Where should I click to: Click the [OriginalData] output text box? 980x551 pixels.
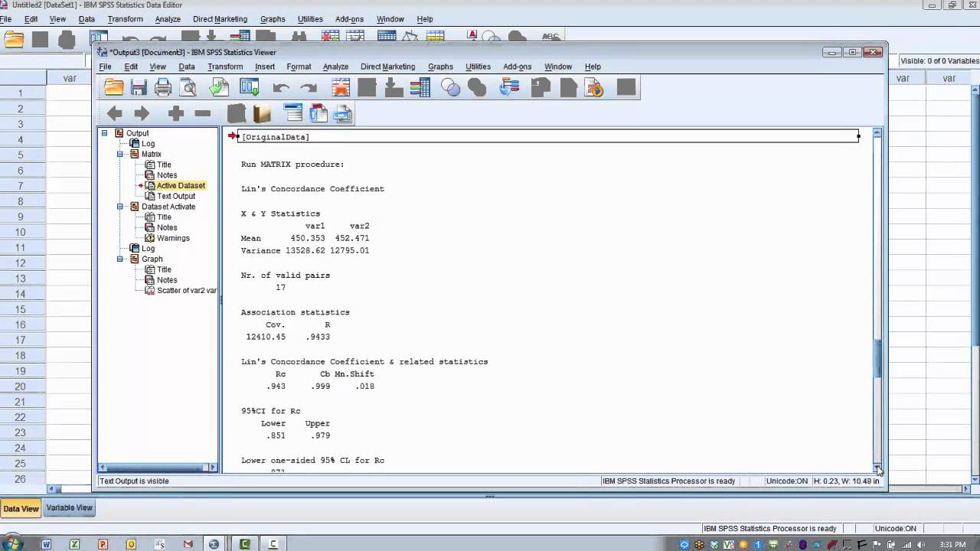[x=548, y=137]
